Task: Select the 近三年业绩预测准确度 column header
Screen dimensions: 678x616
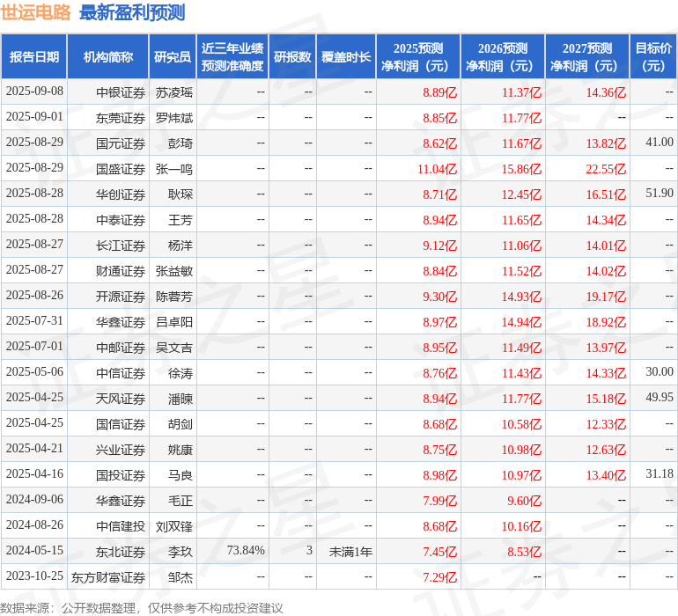Action: pos(232,56)
